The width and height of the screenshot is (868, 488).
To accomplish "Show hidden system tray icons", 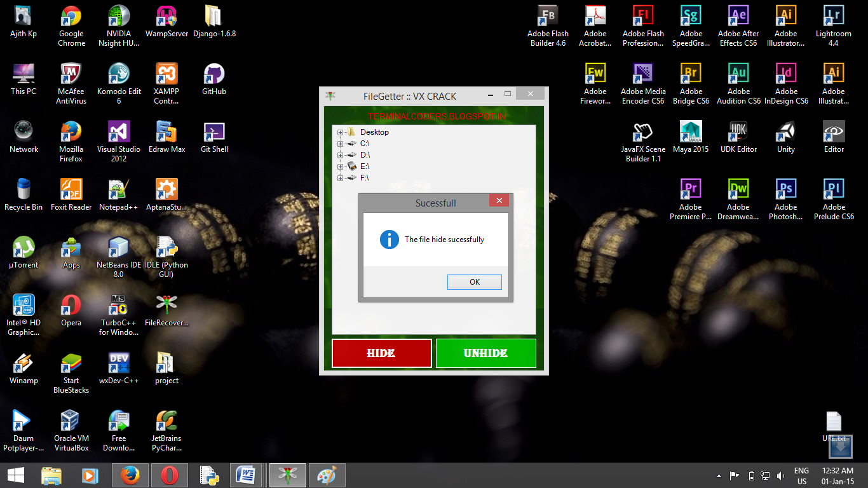I will pyautogui.click(x=719, y=476).
